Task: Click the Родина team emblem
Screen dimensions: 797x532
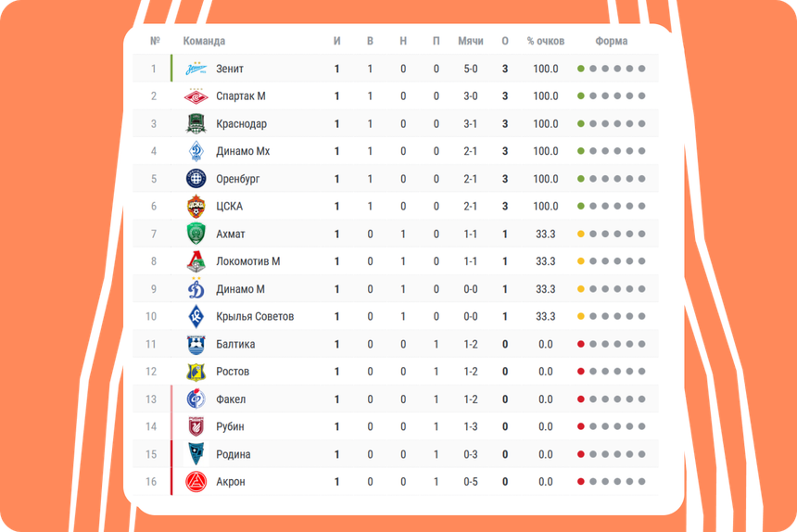Action: [x=196, y=454]
